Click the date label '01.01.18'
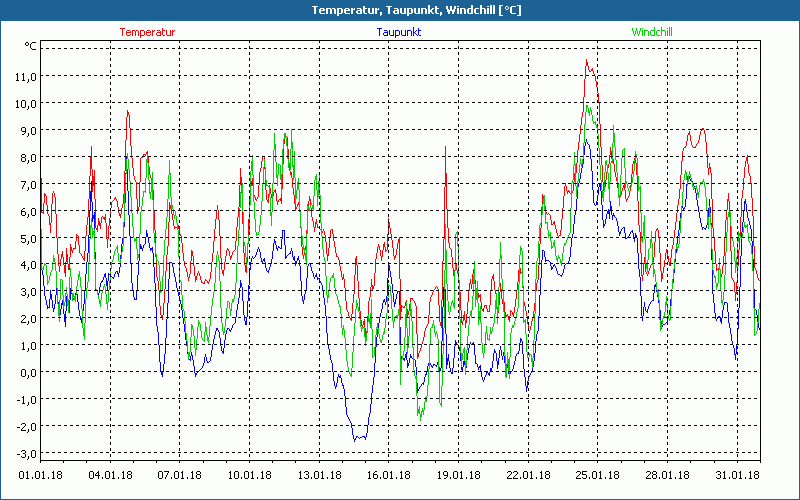This screenshot has height=500, width=800. point(40,475)
